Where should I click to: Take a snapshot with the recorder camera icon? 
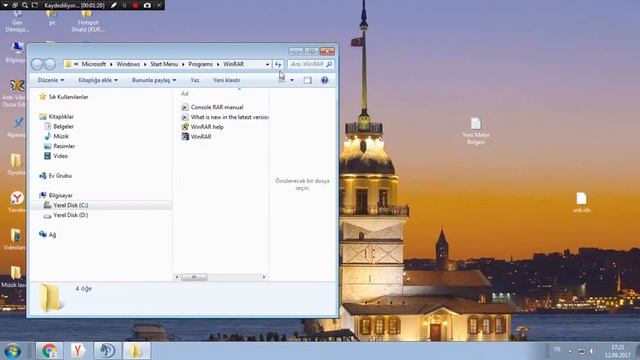point(147,5)
